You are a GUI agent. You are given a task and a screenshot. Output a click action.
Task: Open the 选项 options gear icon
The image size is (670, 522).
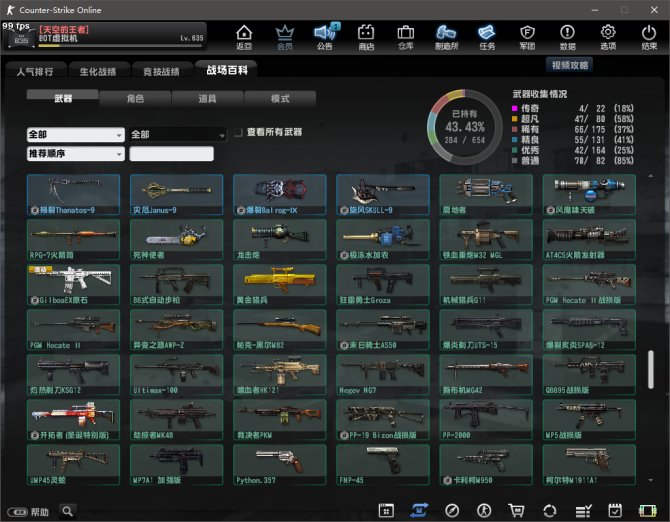pos(608,37)
